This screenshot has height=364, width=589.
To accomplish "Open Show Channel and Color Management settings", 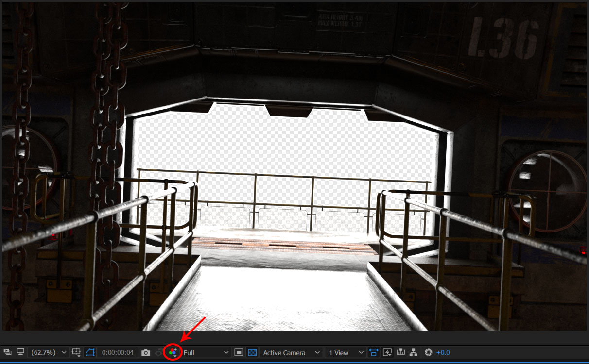I will click(173, 353).
